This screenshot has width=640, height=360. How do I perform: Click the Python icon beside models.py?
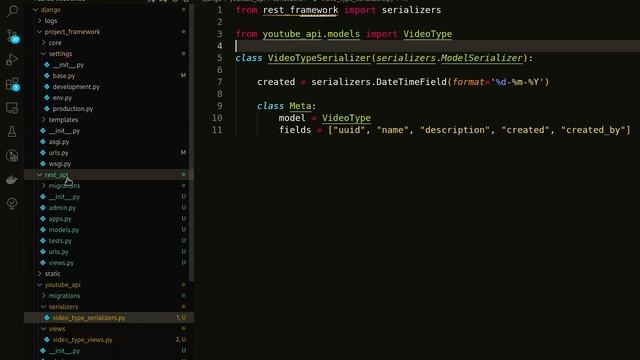pyautogui.click(x=43, y=230)
